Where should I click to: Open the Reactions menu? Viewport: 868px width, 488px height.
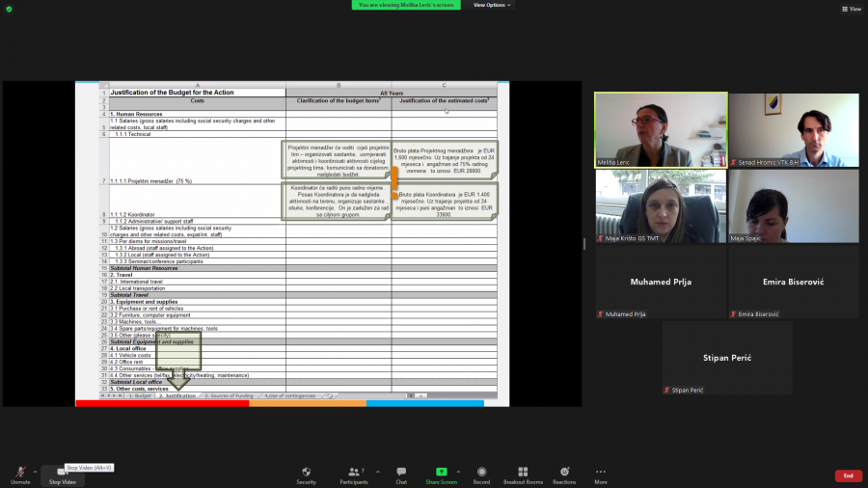[x=564, y=474]
